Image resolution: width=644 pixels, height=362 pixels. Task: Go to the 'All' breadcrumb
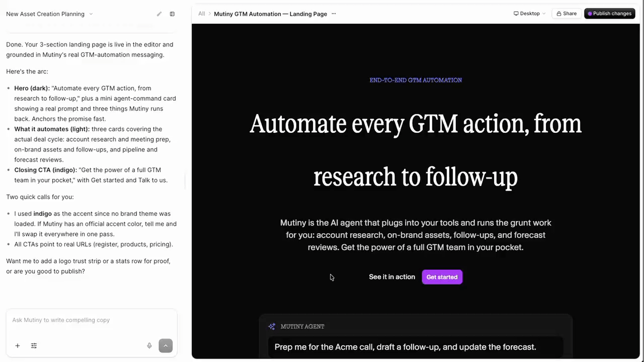(202, 13)
